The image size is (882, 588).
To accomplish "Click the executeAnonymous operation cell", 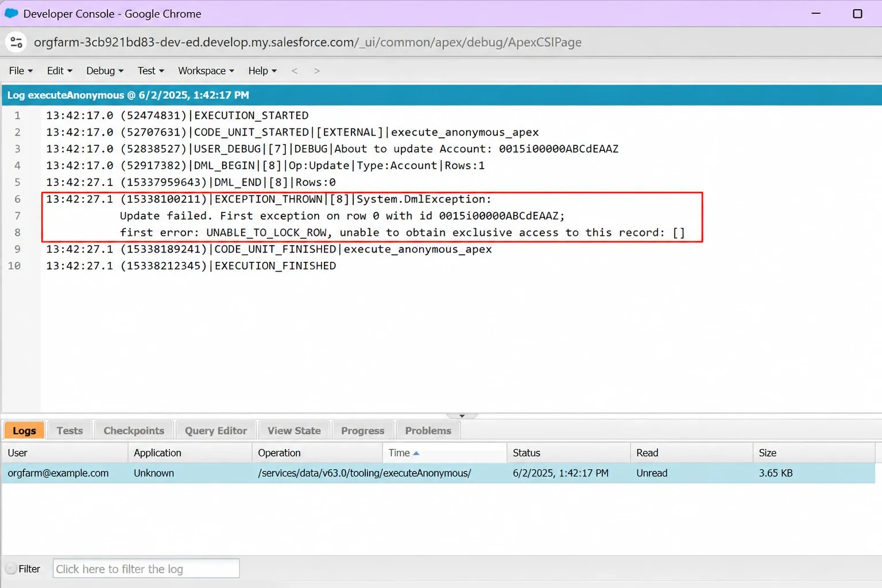I will tap(365, 473).
